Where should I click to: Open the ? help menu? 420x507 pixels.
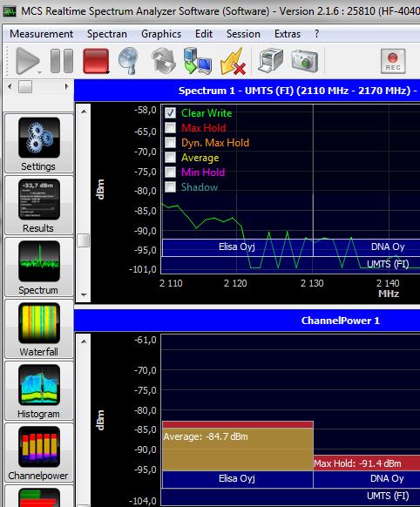click(x=316, y=34)
